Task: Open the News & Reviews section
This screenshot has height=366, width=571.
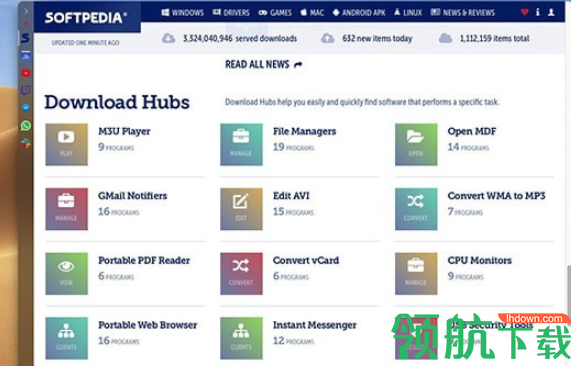Action: tap(462, 13)
